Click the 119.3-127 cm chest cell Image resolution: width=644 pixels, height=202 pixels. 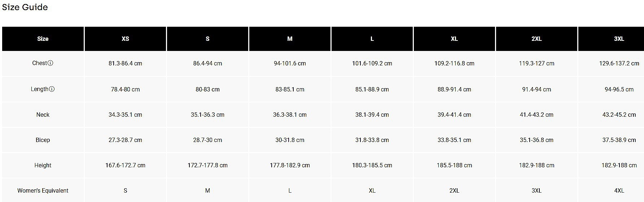[536, 63]
